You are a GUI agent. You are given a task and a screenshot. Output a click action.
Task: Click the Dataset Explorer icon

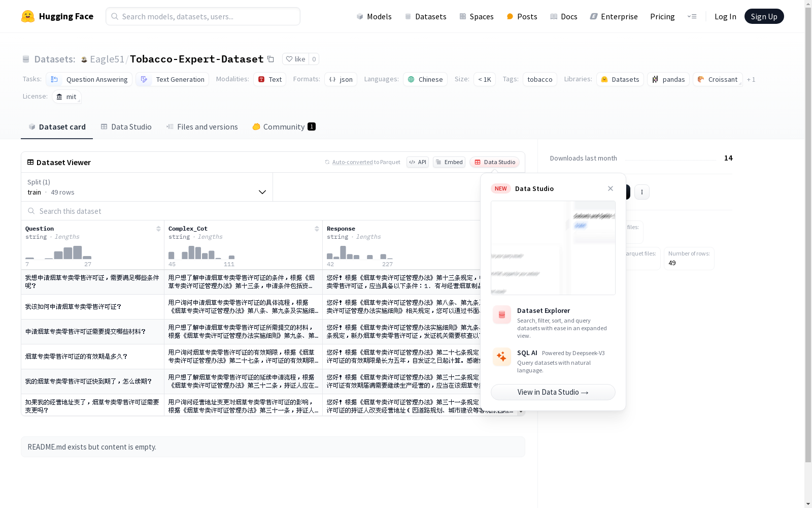(x=502, y=315)
